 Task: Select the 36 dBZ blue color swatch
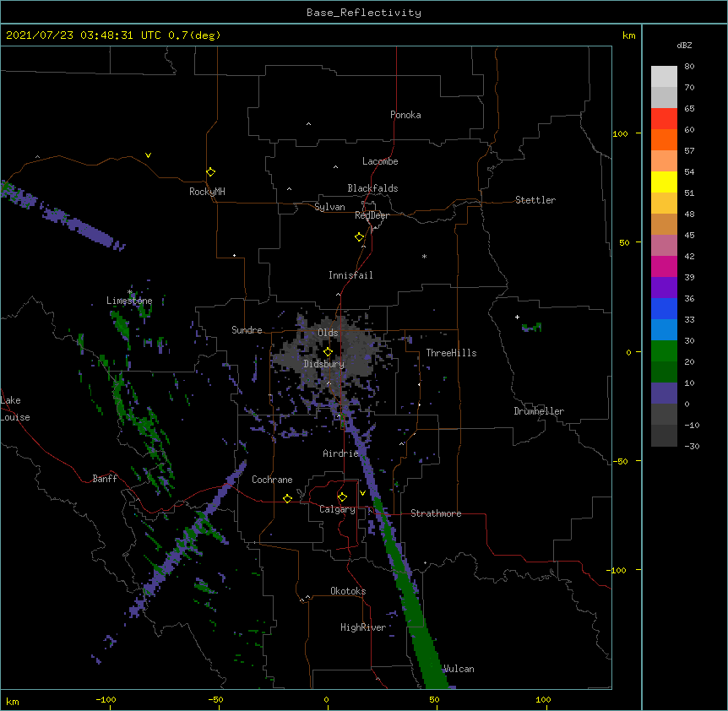click(664, 308)
